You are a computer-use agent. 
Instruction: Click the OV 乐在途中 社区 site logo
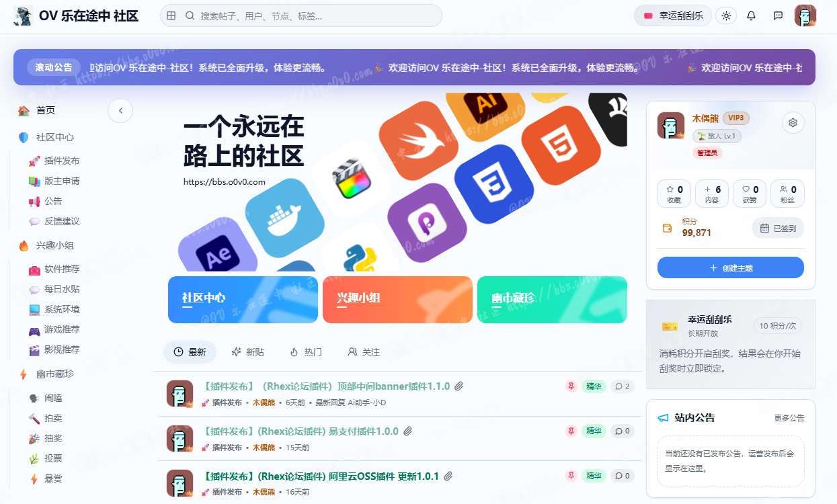(x=76, y=15)
